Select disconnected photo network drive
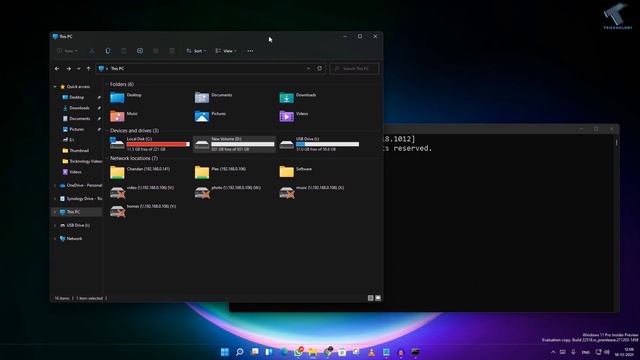The image size is (640, 360). [228, 192]
